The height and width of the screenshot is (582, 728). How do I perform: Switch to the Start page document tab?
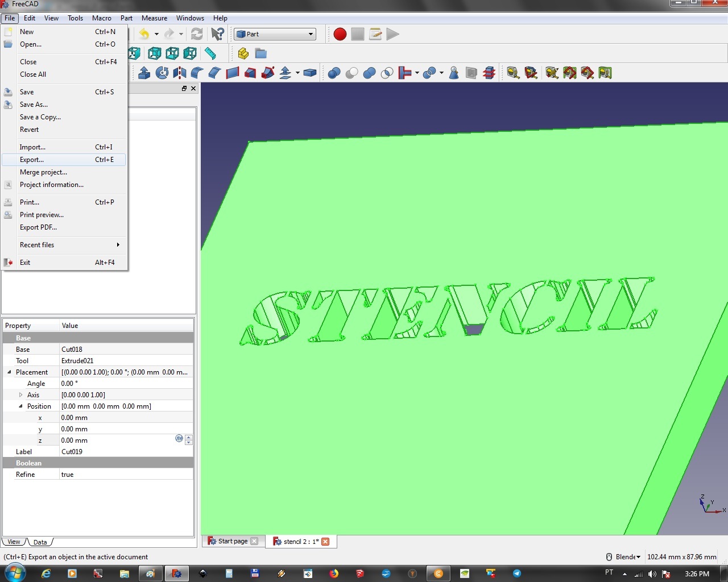233,541
